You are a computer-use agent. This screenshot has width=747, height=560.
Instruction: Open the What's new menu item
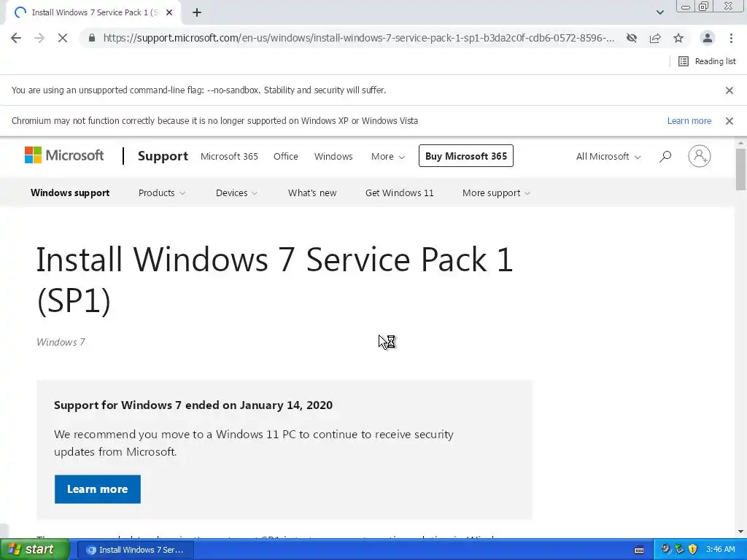click(x=312, y=192)
